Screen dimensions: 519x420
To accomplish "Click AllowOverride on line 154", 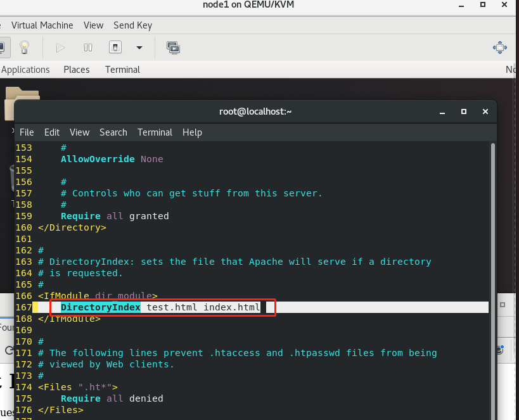I will [98, 159].
